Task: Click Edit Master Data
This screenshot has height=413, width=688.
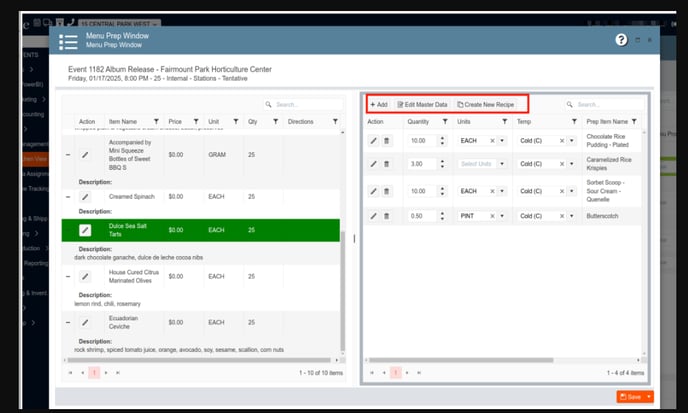Action: click(422, 104)
